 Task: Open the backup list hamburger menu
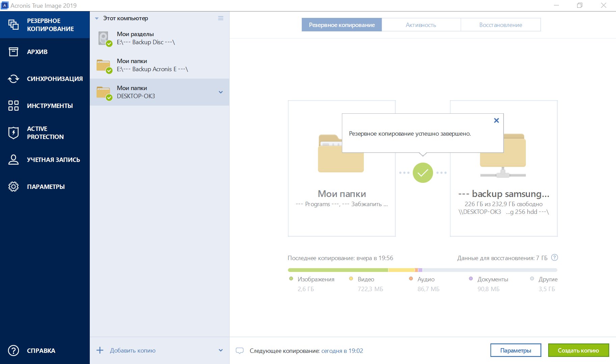221,18
